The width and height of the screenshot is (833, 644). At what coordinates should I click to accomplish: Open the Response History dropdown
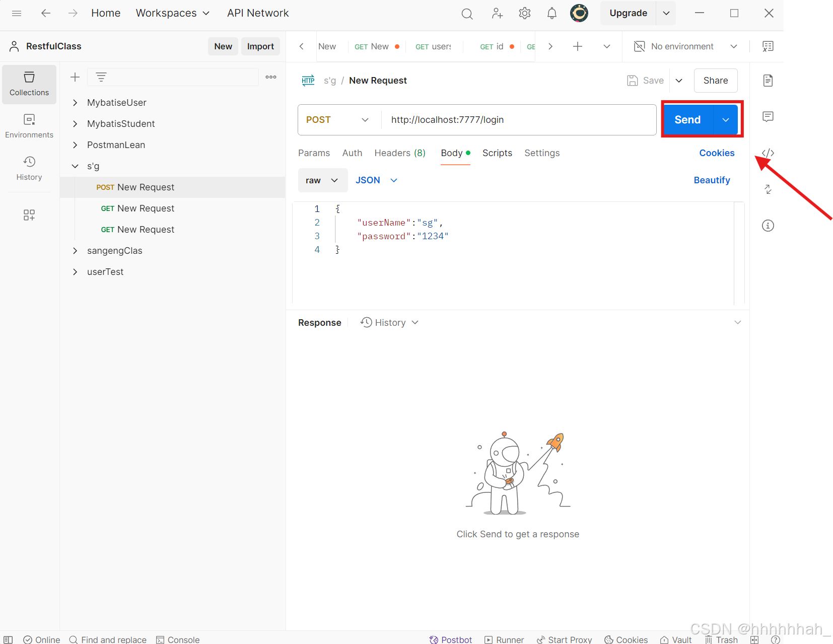390,323
